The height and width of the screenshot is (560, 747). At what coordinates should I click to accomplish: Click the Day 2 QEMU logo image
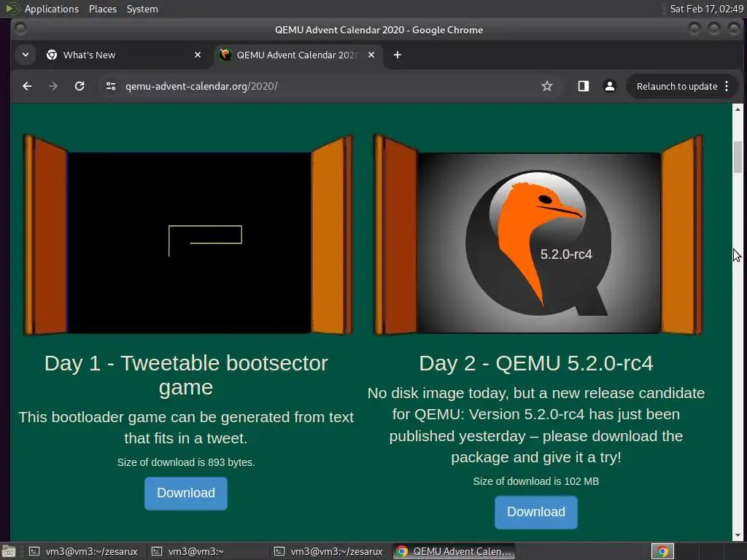[x=539, y=243]
